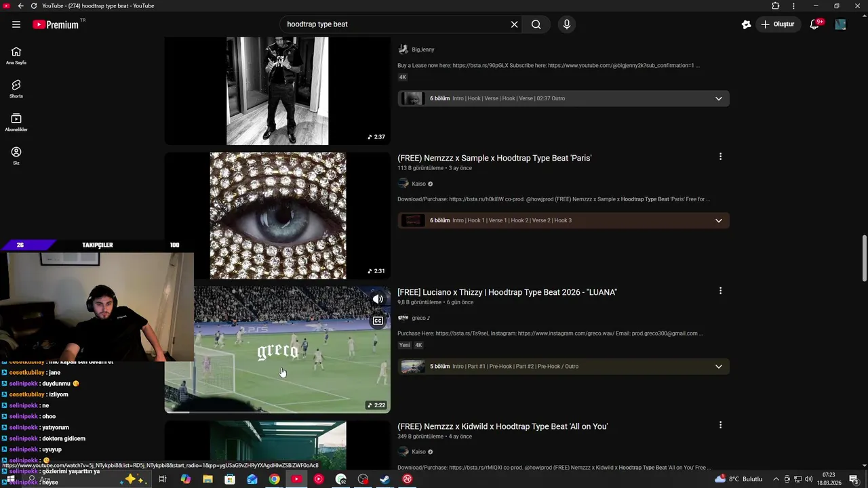Reload the page with the refresh icon
The height and width of the screenshot is (488, 868).
(34, 5)
